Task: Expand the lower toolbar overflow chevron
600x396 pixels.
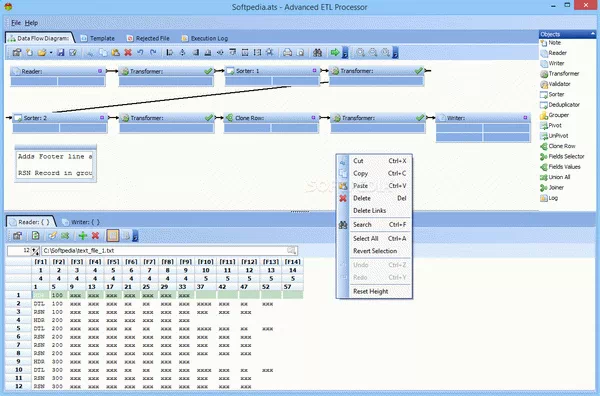Action: coord(135,236)
